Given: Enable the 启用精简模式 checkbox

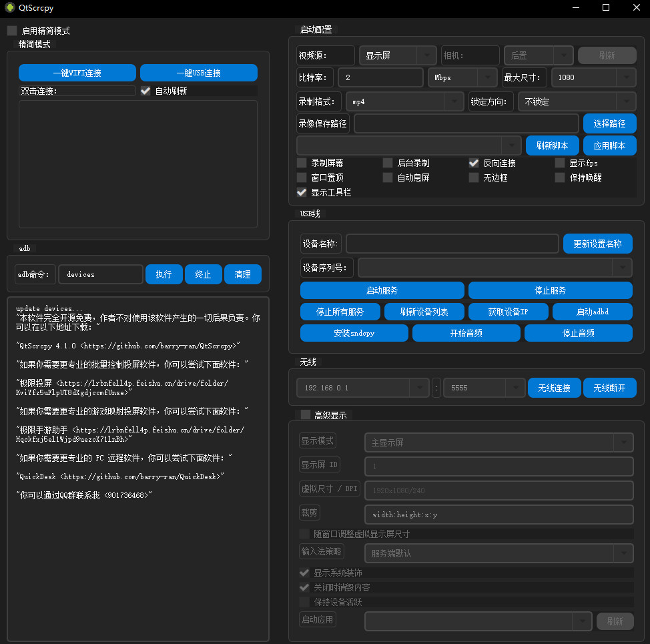Looking at the screenshot, I should (12, 31).
